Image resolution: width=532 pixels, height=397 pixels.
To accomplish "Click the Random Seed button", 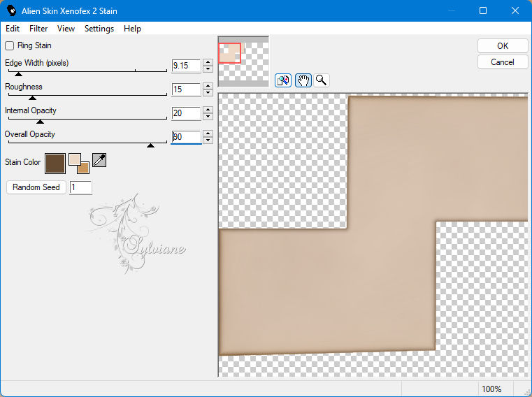I will click(x=36, y=187).
